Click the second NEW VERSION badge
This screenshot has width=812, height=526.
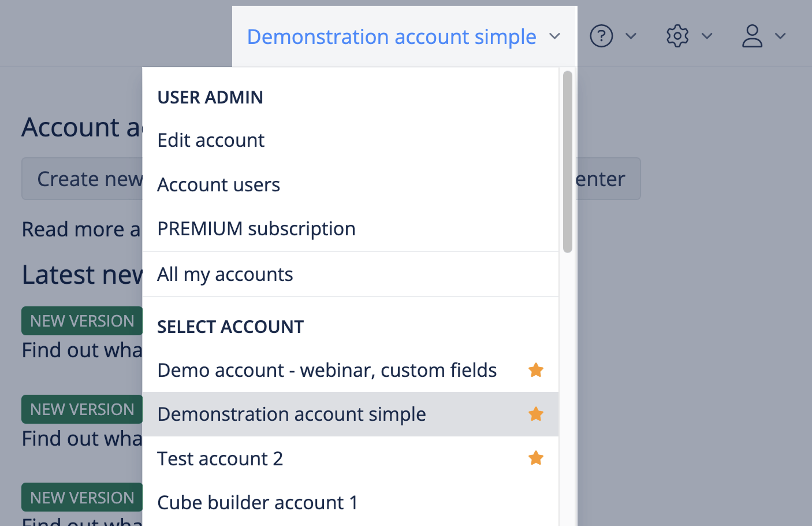[81, 409]
